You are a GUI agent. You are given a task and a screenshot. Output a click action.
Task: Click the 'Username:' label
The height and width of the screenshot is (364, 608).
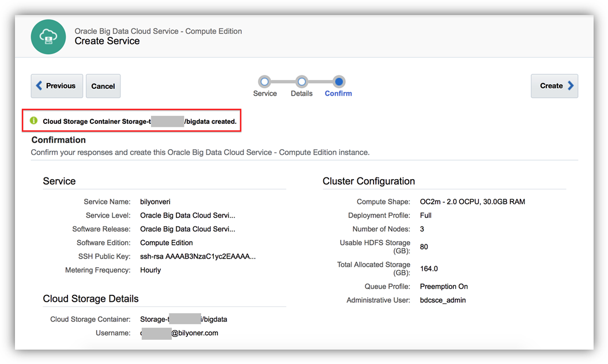coord(113,333)
